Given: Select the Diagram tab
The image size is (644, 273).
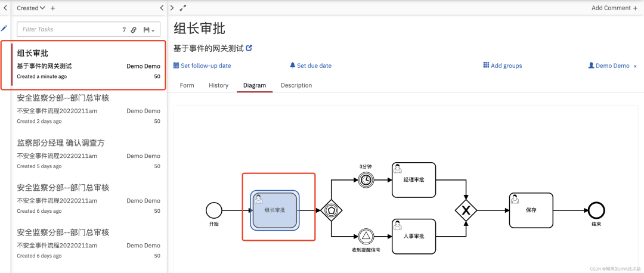Looking at the screenshot, I should point(255,85).
